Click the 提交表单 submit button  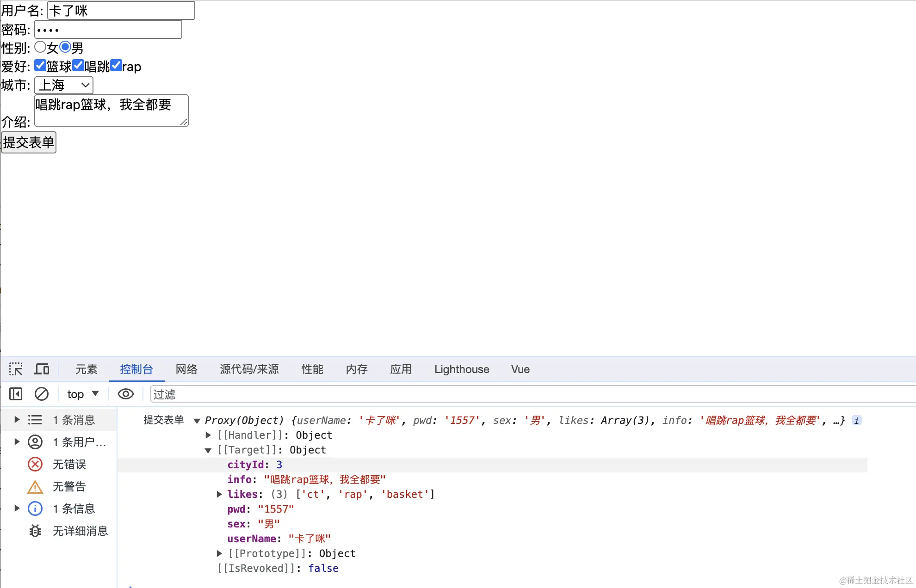(29, 142)
